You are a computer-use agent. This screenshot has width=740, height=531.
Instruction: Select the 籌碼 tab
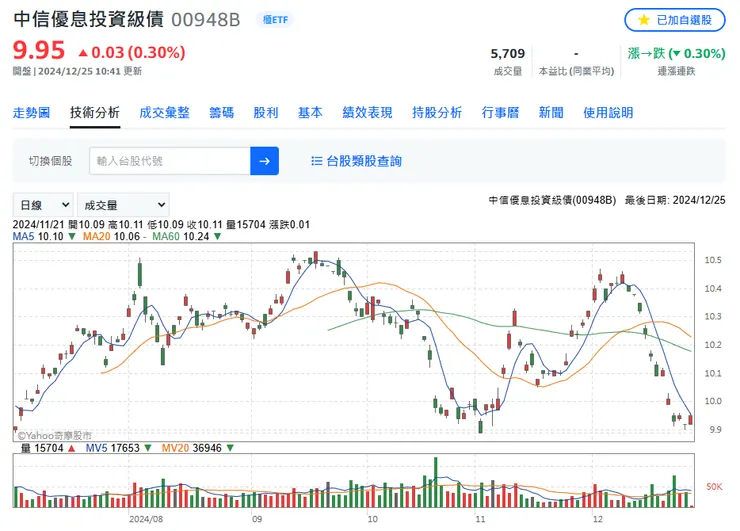coord(221,113)
